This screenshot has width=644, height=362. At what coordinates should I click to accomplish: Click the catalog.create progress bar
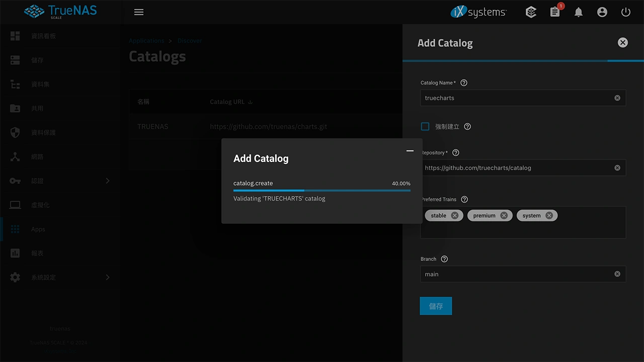point(322,191)
